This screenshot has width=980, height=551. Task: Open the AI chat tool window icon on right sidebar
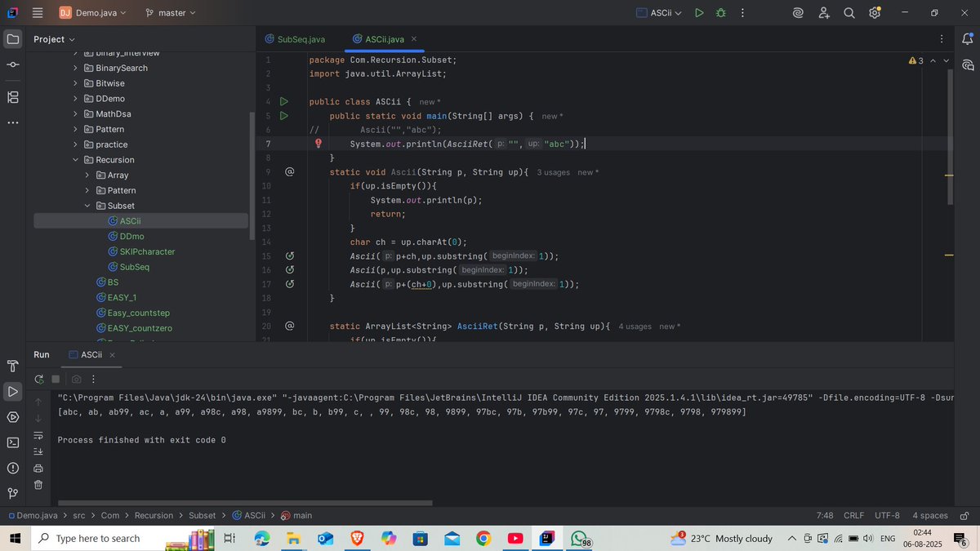pyautogui.click(x=968, y=65)
